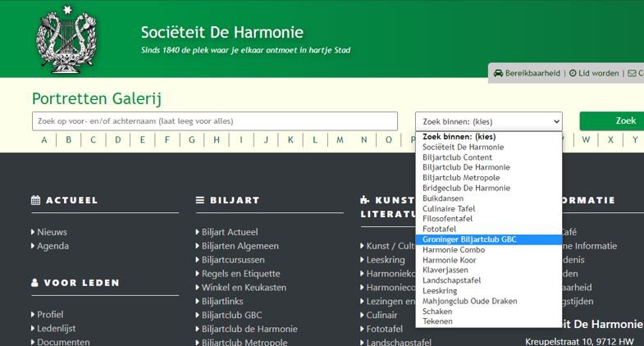644x346 pixels.
Task: Select the Zoek binnen: (kies) placeholder option
Action: (x=489, y=137)
